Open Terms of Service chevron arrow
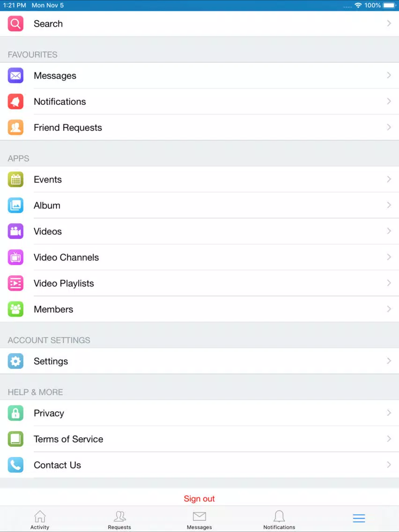Viewport: 399px width, 532px height. tap(389, 439)
